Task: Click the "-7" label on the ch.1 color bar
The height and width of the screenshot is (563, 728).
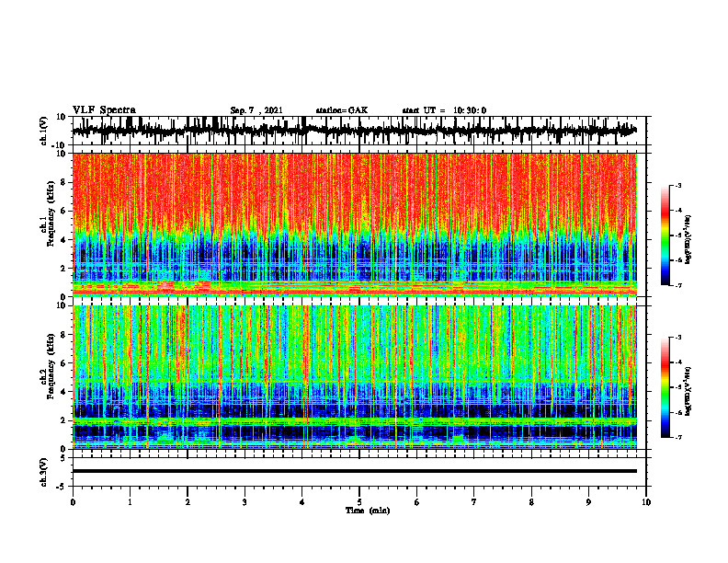Action: pyautogui.click(x=677, y=285)
